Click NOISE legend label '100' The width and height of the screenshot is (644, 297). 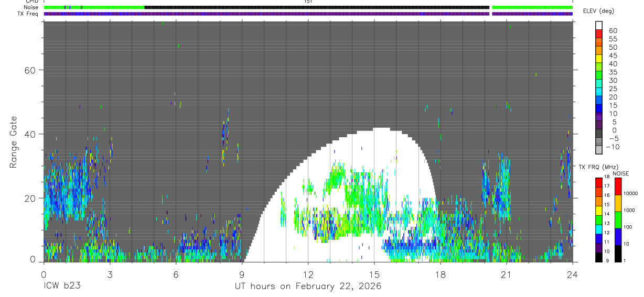pyautogui.click(x=629, y=227)
